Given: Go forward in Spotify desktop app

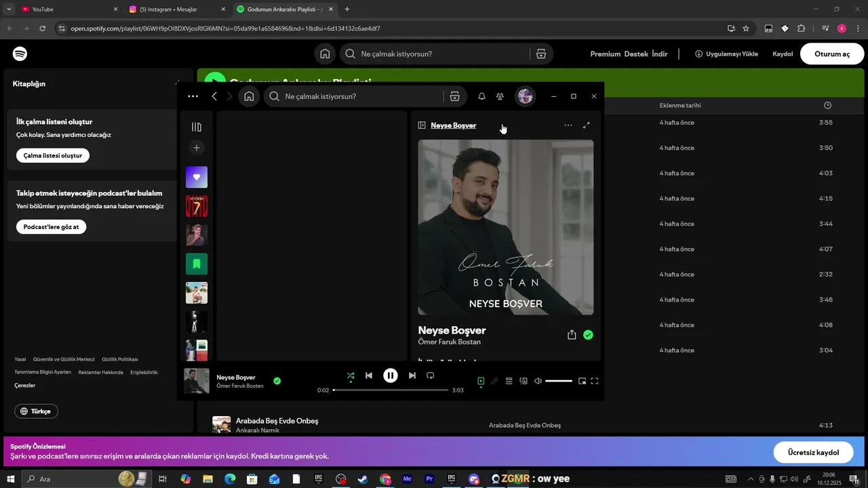Looking at the screenshot, I should pos(229,96).
